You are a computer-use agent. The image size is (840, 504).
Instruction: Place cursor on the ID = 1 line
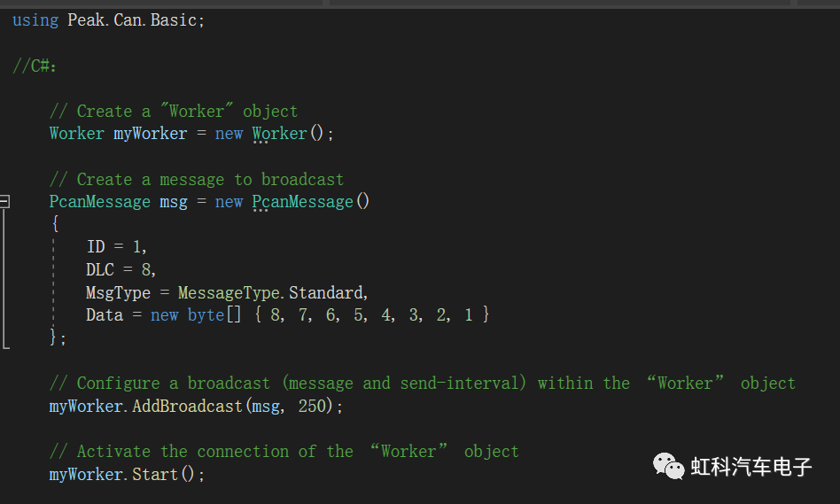pos(117,247)
